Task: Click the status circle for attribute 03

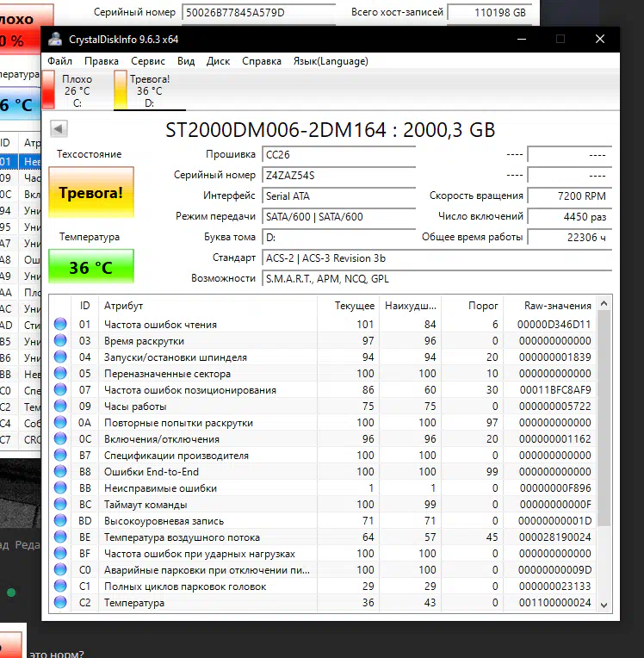Action: pyautogui.click(x=60, y=340)
